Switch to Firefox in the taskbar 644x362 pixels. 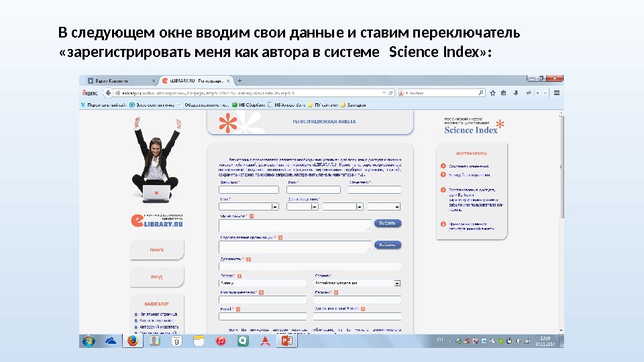click(133, 341)
